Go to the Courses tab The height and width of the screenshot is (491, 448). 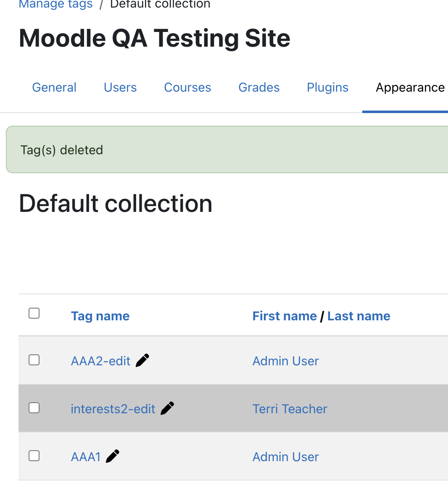coord(187,87)
